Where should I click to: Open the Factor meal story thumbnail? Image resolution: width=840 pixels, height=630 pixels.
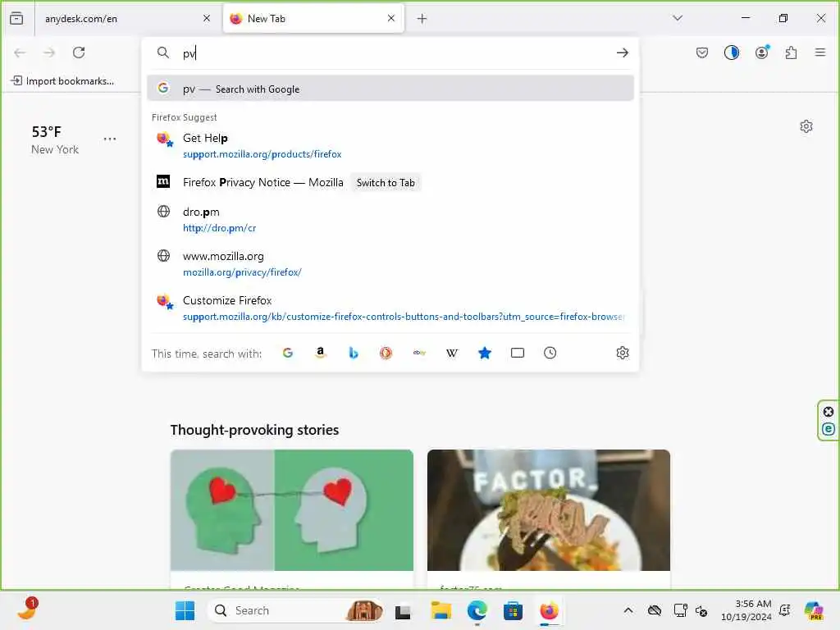pos(549,510)
